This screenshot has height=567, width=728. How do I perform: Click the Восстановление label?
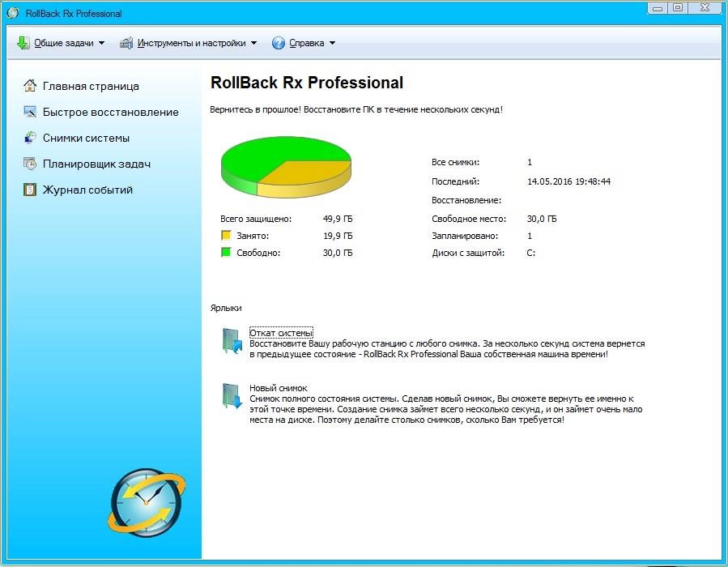(466, 200)
